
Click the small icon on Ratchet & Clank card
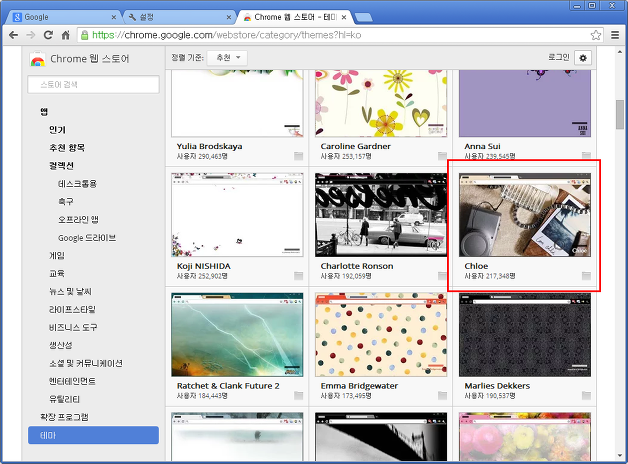(298, 396)
